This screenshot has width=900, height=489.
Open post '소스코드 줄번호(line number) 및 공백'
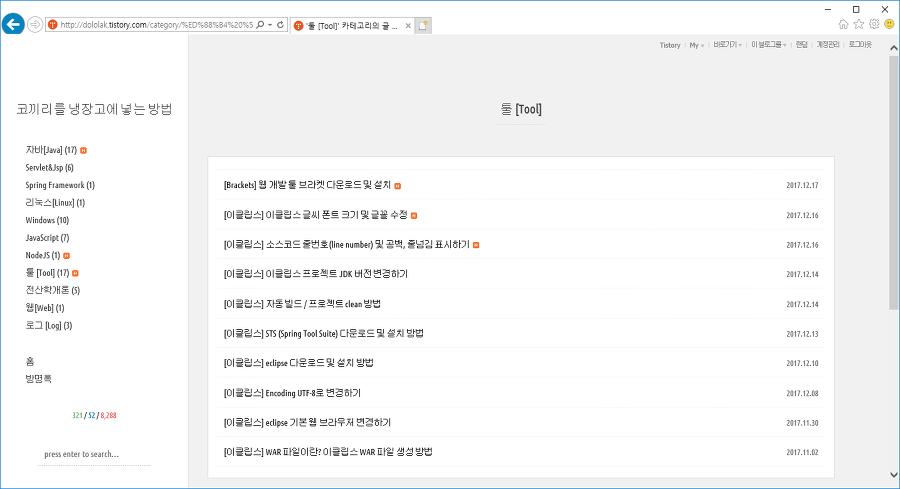(346, 244)
